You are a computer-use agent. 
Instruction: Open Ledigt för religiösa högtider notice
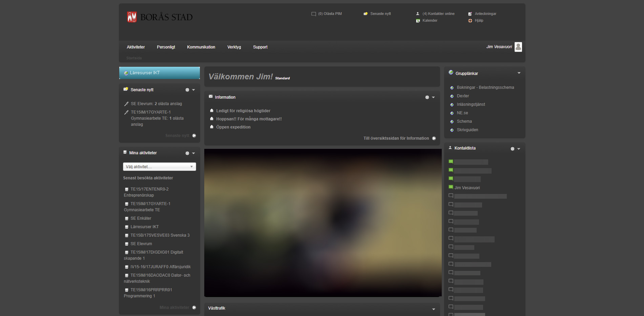pos(243,111)
